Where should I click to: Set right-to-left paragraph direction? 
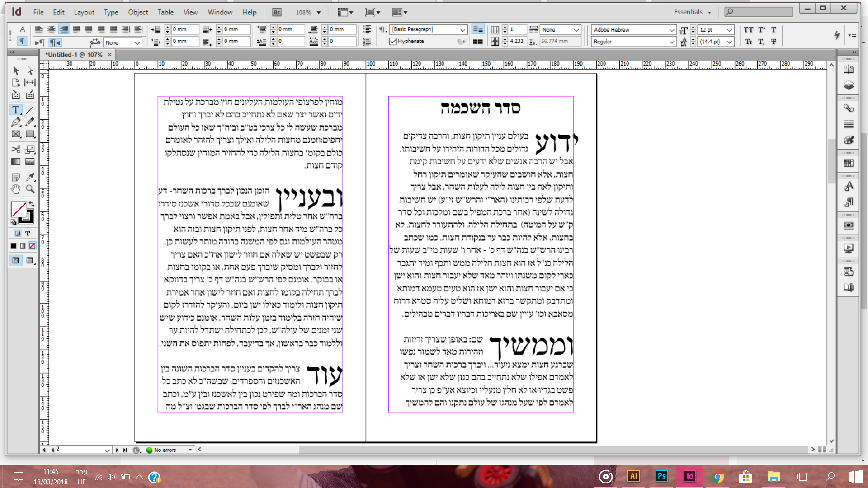click(55, 42)
